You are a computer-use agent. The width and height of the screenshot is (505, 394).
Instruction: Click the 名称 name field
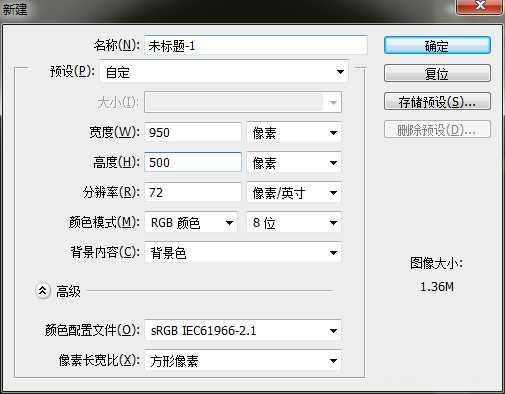pyautogui.click(x=256, y=45)
